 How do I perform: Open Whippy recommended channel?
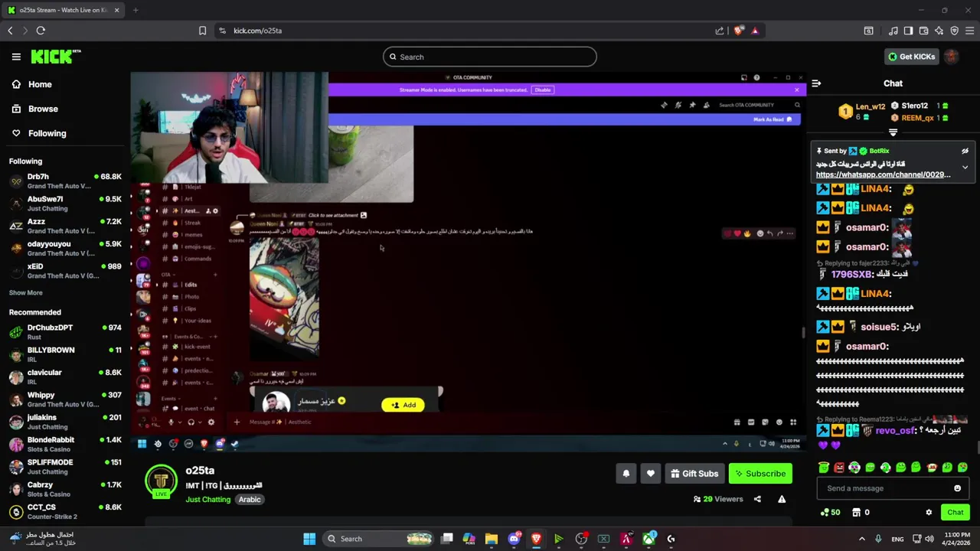coord(65,399)
